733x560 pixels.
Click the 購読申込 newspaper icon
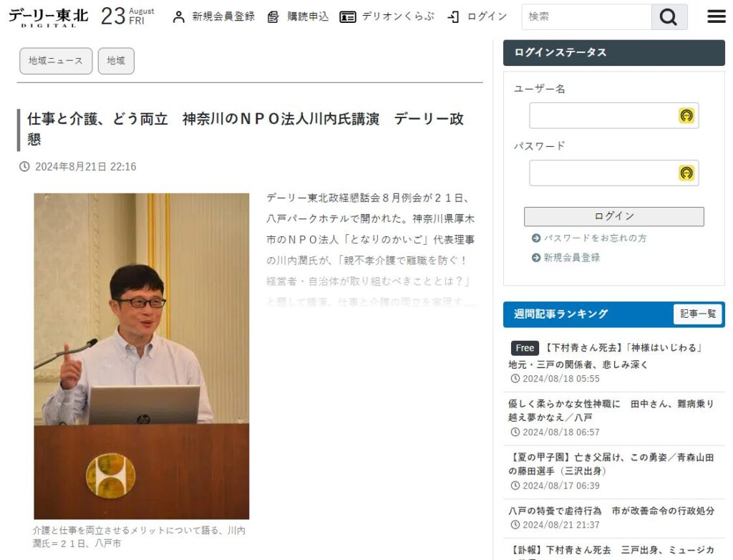coord(273,17)
